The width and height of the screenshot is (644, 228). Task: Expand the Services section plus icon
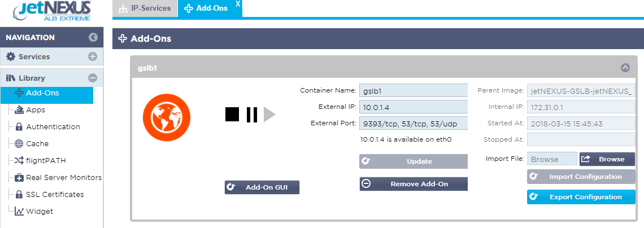pos(93,56)
